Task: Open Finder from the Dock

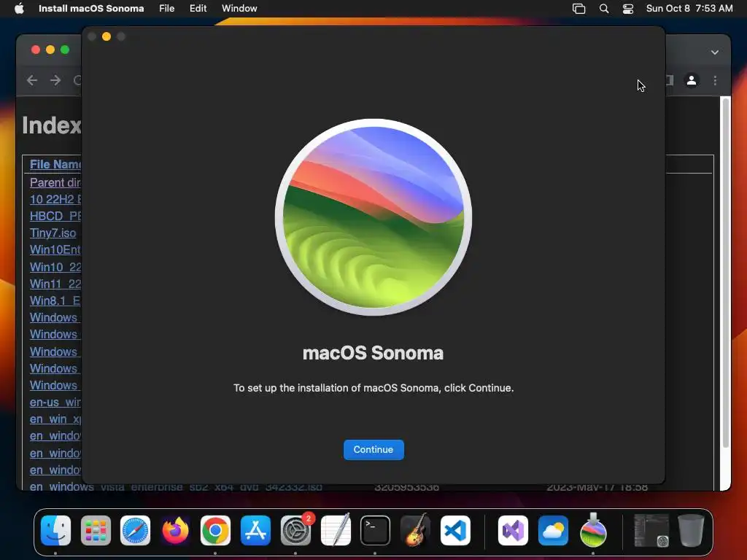Action: click(55, 531)
